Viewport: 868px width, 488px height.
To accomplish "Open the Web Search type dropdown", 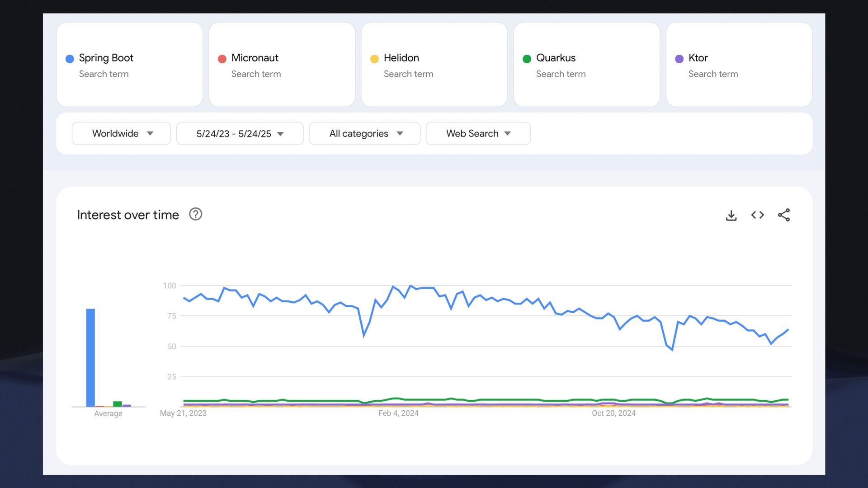I will pos(478,133).
